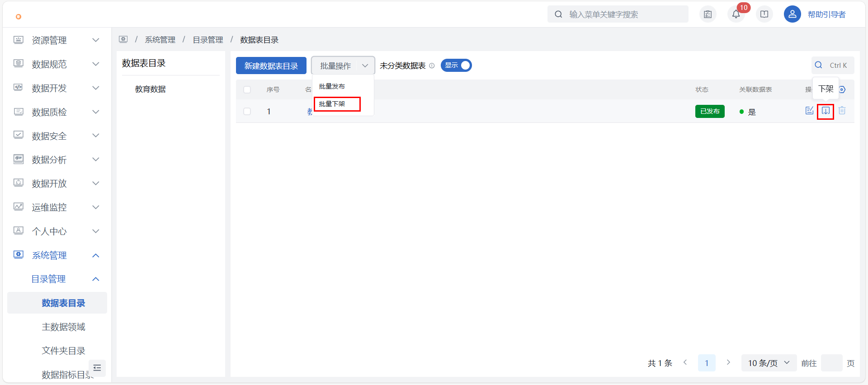Click the delete trash icon in row 1
Image resolution: width=868 pixels, height=385 pixels.
pos(842,111)
